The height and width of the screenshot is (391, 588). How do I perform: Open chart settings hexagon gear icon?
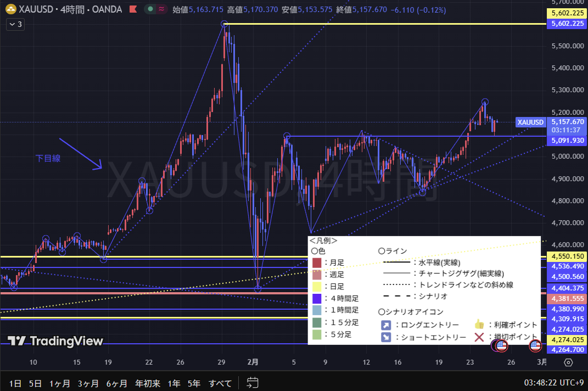click(568, 362)
